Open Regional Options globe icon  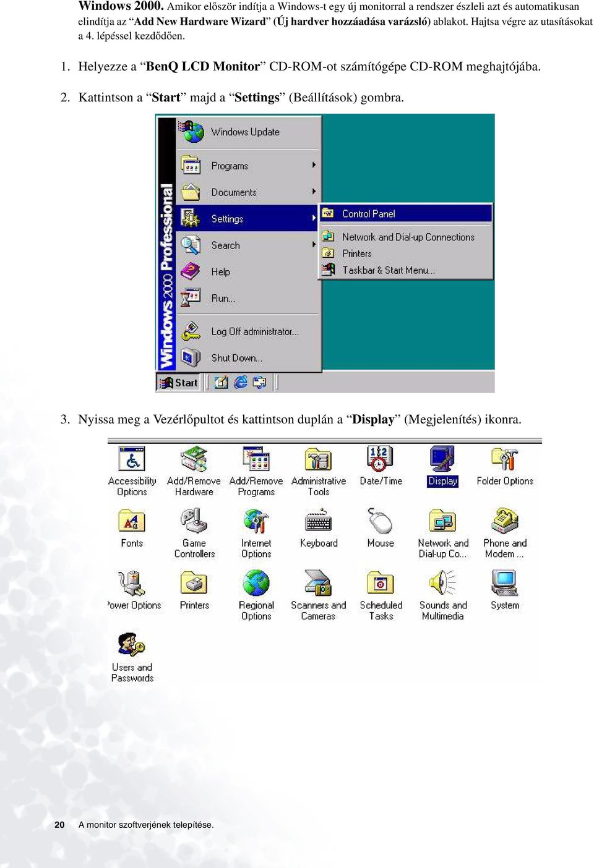click(256, 583)
